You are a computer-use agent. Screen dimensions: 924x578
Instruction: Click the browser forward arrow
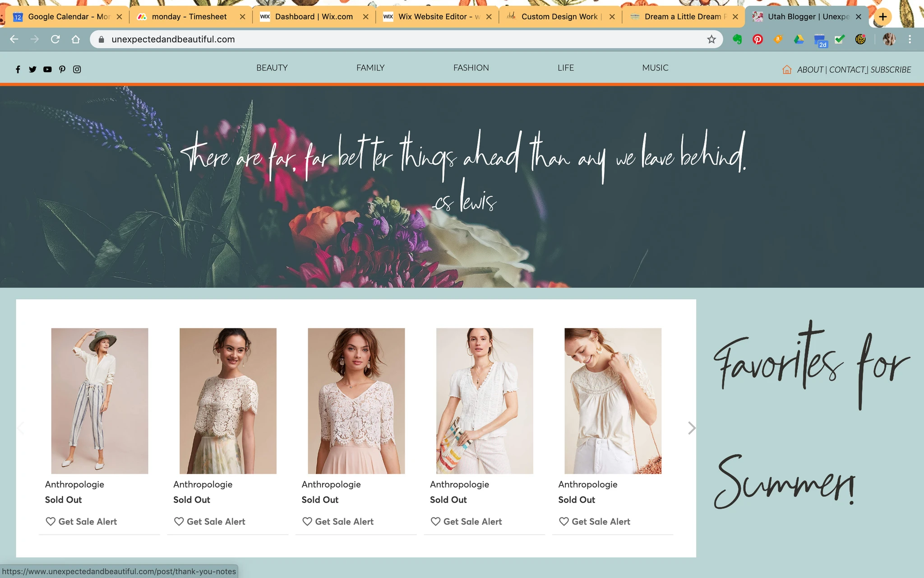pos(34,39)
